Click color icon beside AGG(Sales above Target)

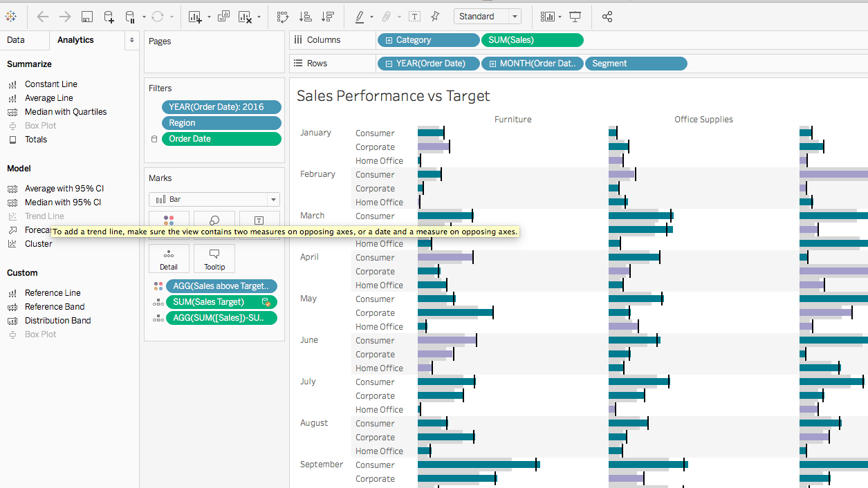158,286
